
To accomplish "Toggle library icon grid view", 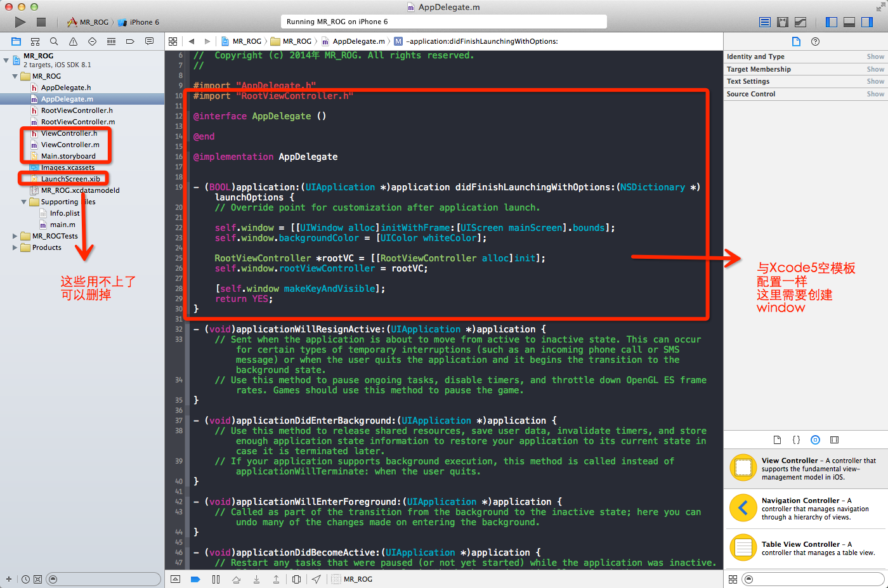I will pyautogui.click(x=733, y=579).
